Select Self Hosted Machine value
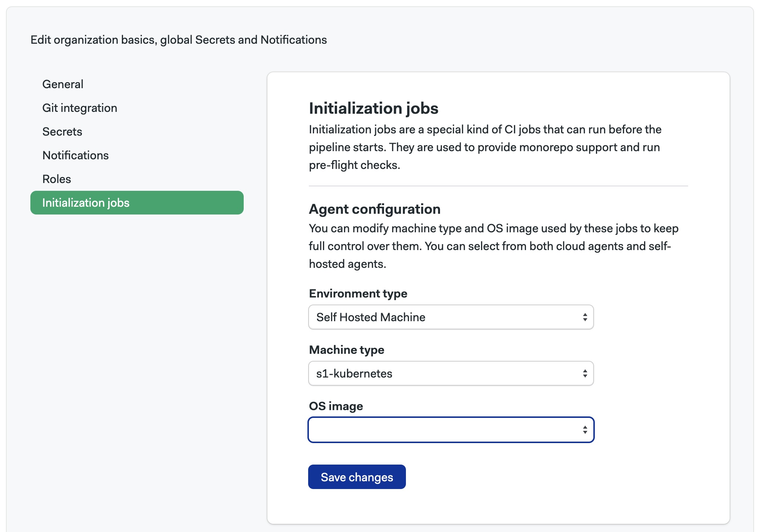The height and width of the screenshot is (532, 760). coord(370,317)
